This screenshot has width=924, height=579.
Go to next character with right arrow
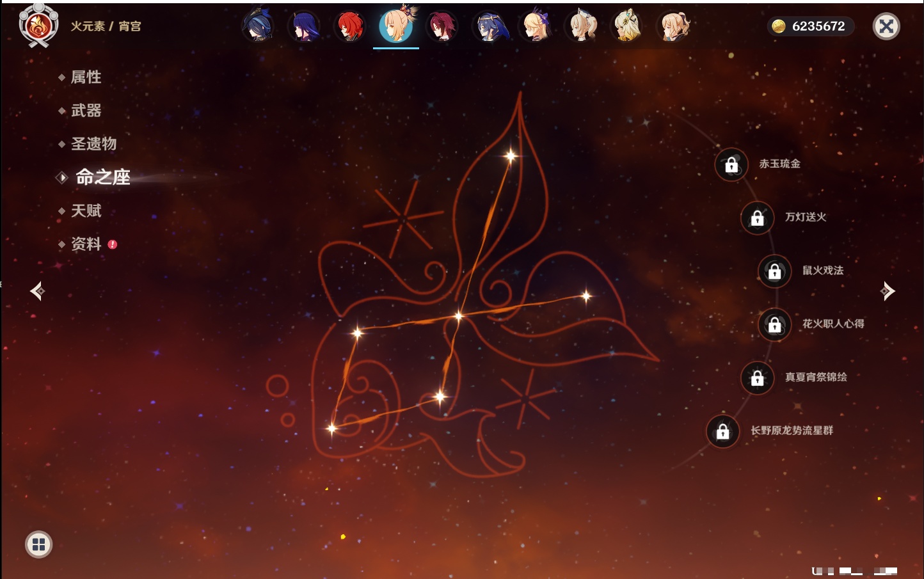coord(888,291)
